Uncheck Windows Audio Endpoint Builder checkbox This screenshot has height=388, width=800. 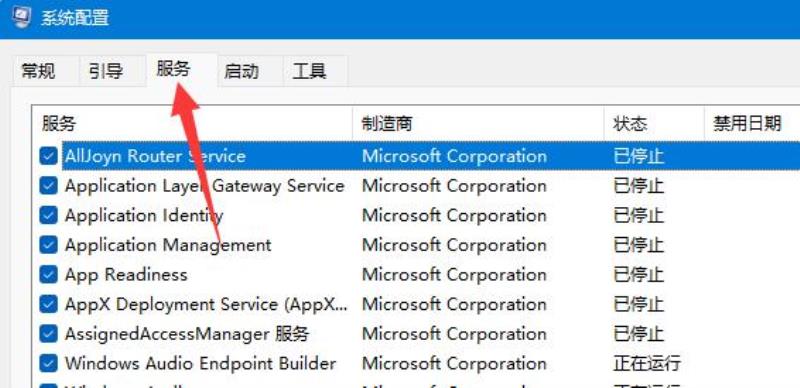click(x=48, y=363)
